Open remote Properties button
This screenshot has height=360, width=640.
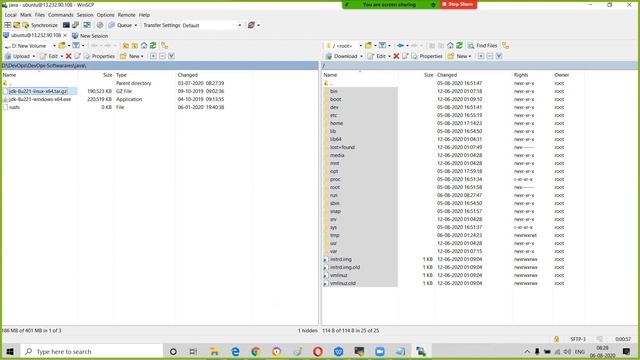click(x=427, y=56)
